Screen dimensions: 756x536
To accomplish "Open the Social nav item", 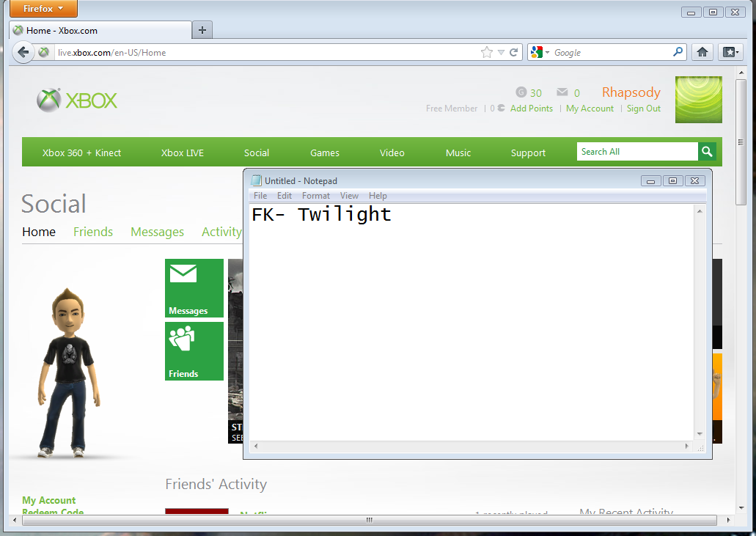I will (x=257, y=153).
